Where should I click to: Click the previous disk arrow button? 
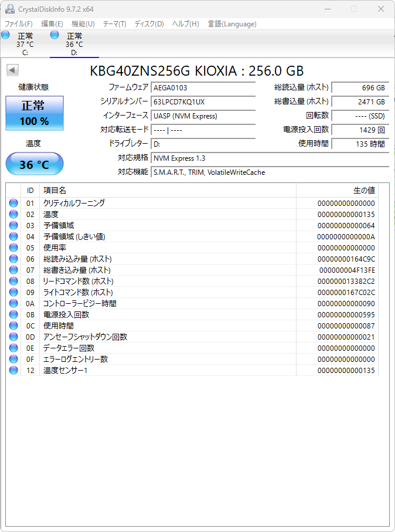[12, 70]
